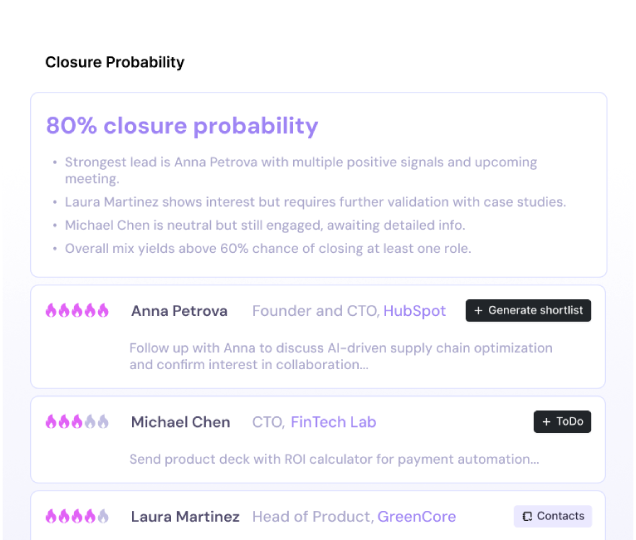Click the 80% closure probability heading
Image resolution: width=636 pixels, height=540 pixels.
(182, 126)
